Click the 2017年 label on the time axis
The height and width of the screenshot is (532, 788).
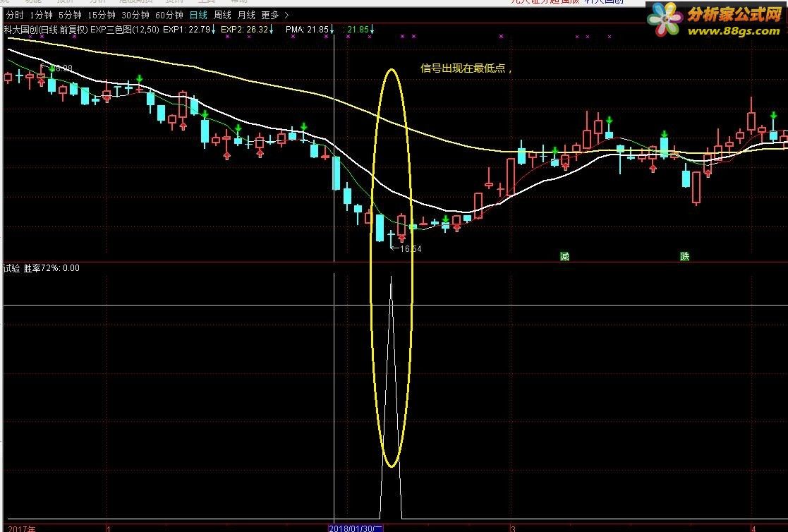pyautogui.click(x=22, y=528)
